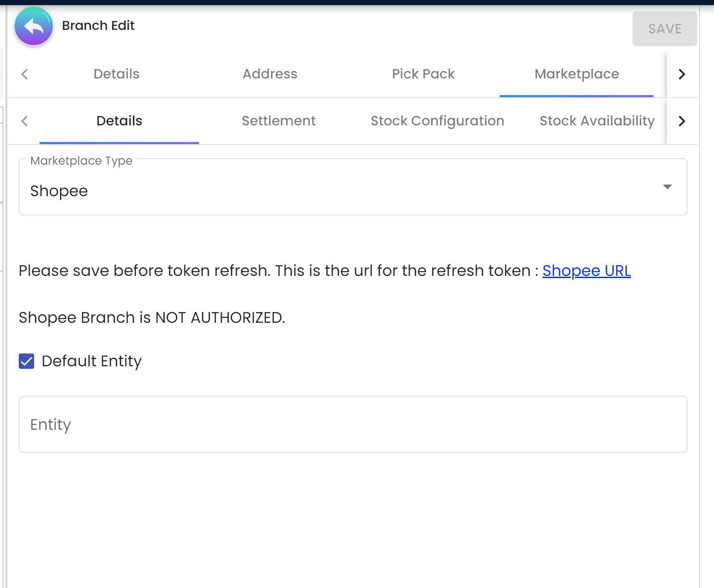Click the round back arrow icon
714x588 pixels.
click(x=34, y=26)
